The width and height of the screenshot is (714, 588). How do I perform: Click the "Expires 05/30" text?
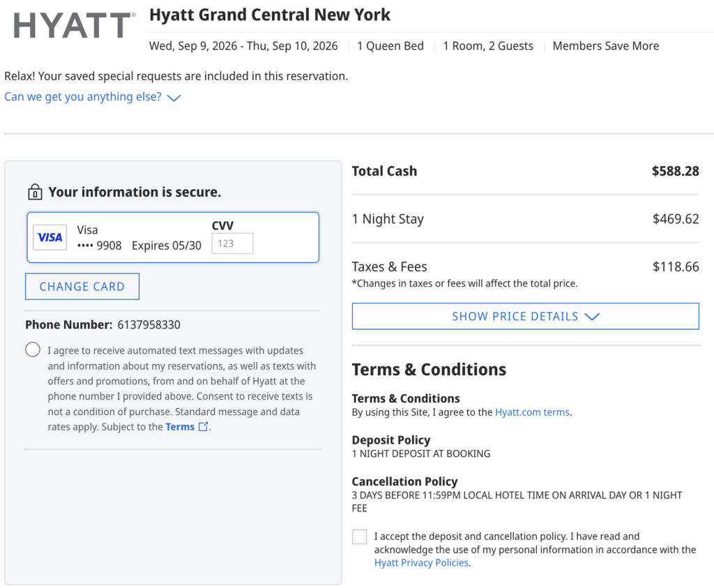click(x=167, y=246)
